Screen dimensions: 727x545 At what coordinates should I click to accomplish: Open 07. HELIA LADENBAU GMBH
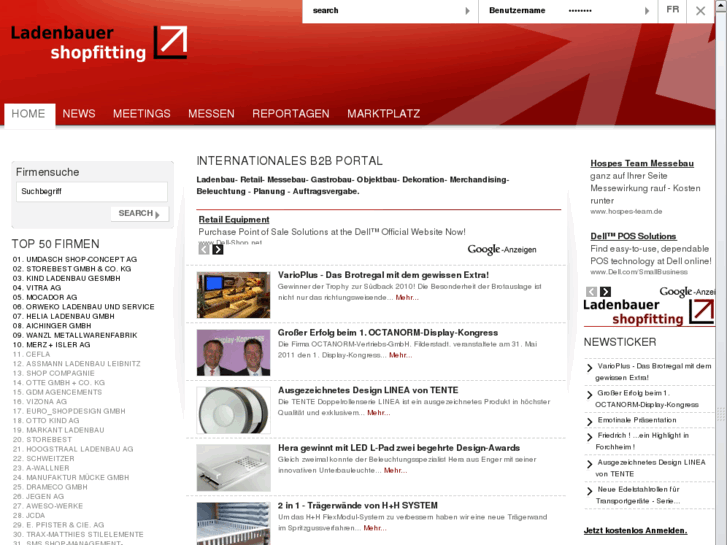64,316
